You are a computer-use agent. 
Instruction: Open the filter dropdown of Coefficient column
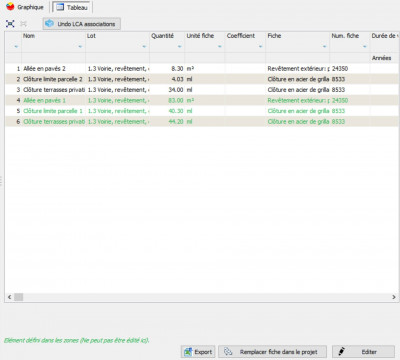[x=260, y=46]
